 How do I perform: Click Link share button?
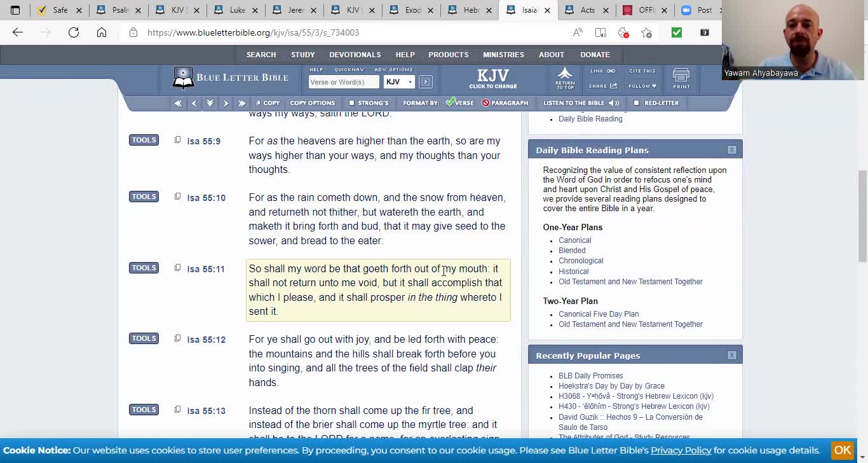point(602,71)
